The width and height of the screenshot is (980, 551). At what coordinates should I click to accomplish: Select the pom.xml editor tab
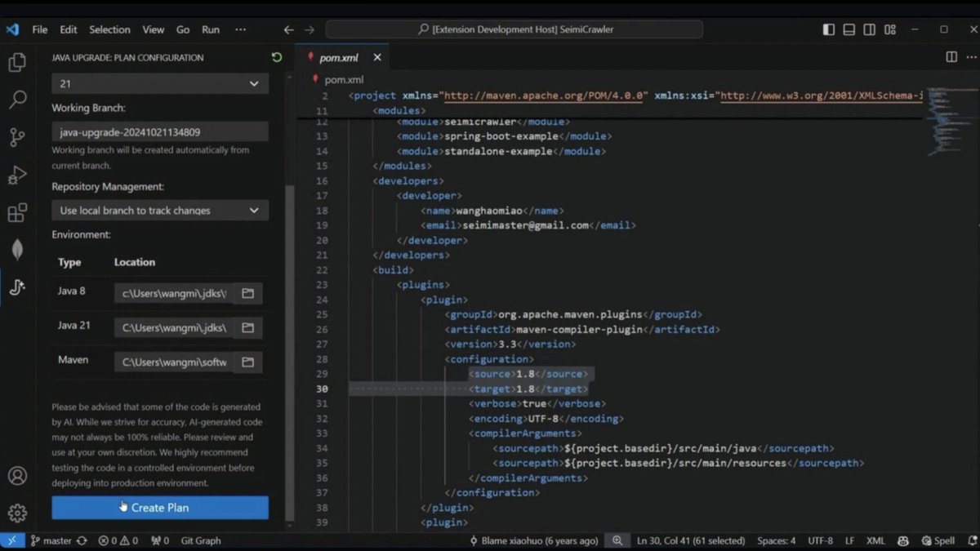(341, 58)
